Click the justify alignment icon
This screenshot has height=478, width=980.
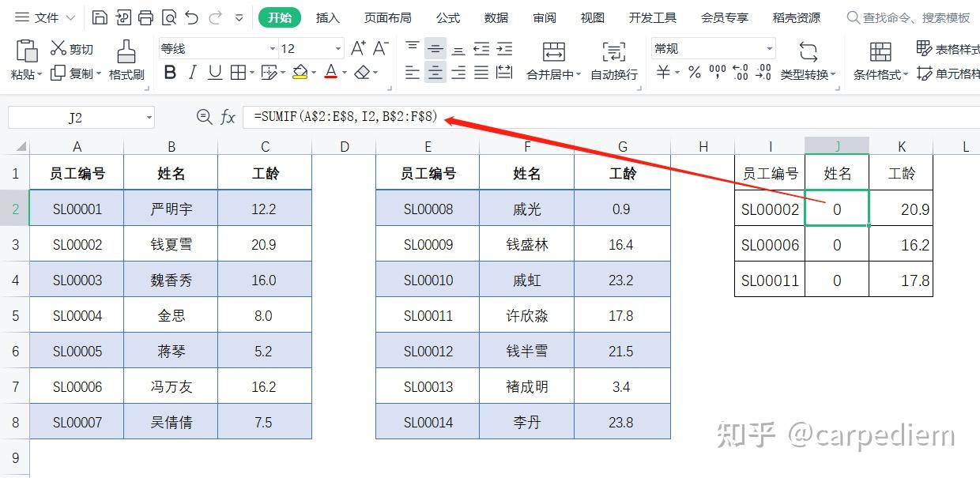click(481, 73)
